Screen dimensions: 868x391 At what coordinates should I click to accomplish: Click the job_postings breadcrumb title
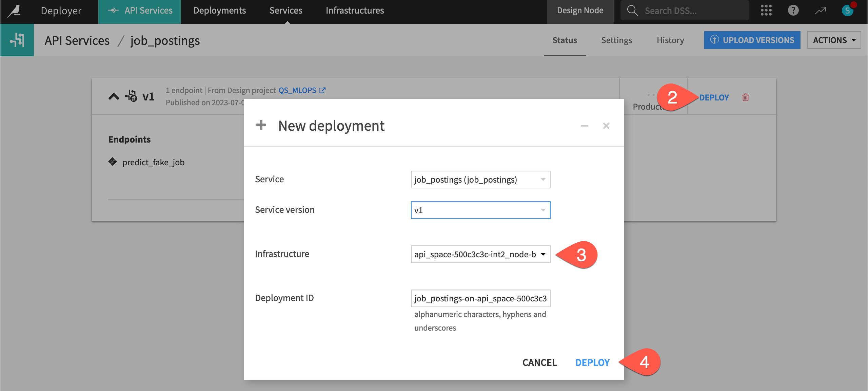pyautogui.click(x=165, y=41)
